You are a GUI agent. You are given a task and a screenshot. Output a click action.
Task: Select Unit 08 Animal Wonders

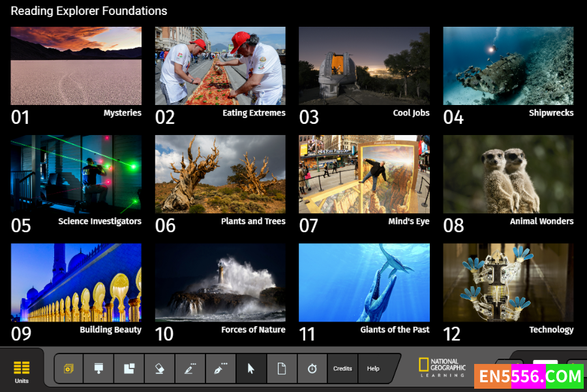(508, 174)
